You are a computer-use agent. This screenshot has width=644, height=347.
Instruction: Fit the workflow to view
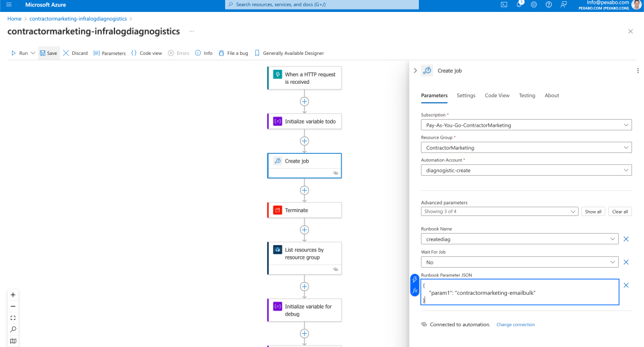click(x=13, y=318)
